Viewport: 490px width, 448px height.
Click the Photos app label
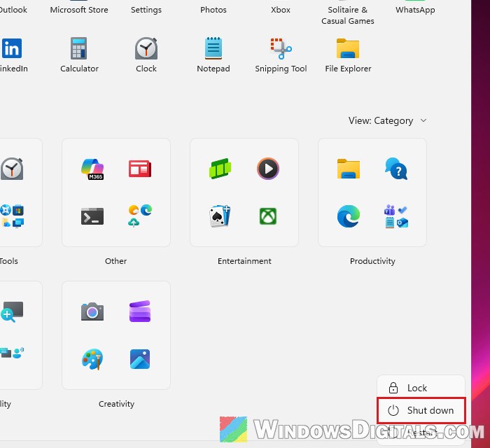tap(213, 10)
